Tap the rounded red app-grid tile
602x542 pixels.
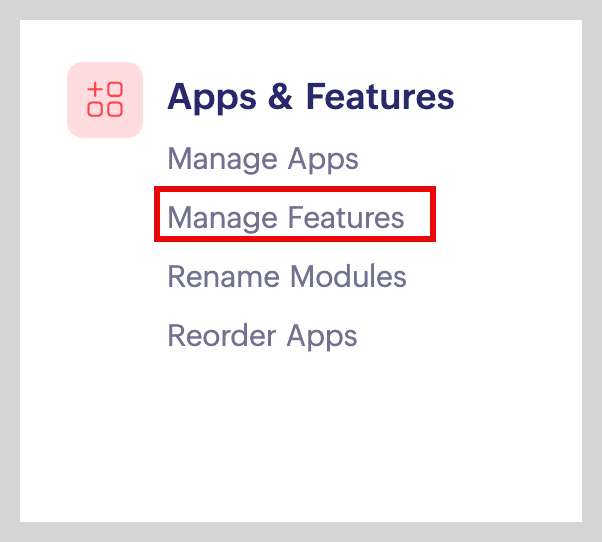click(105, 100)
